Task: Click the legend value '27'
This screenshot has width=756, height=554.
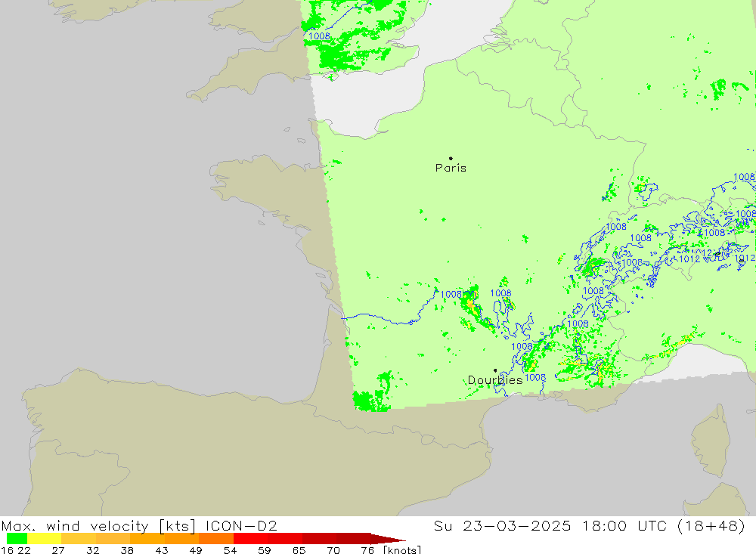Action: tap(58, 549)
